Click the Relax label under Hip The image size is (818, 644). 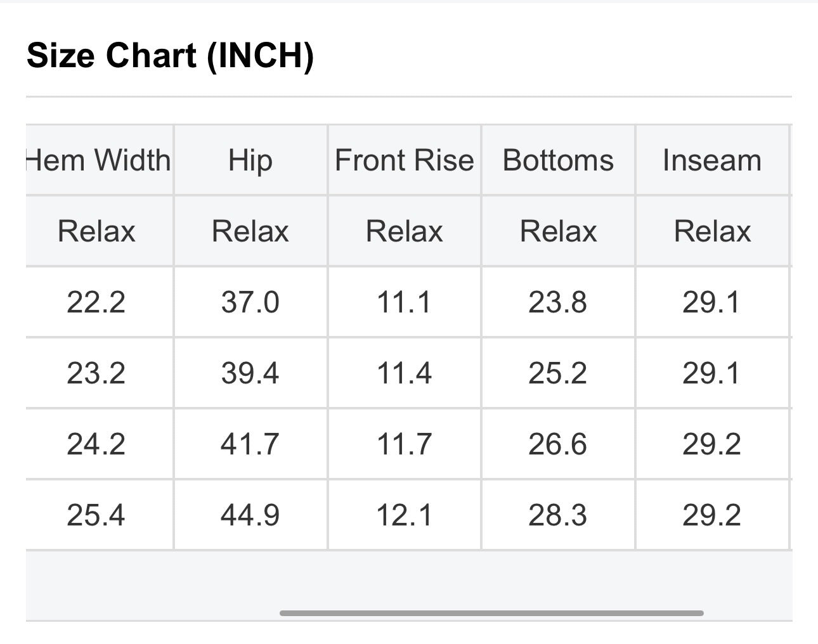click(250, 231)
